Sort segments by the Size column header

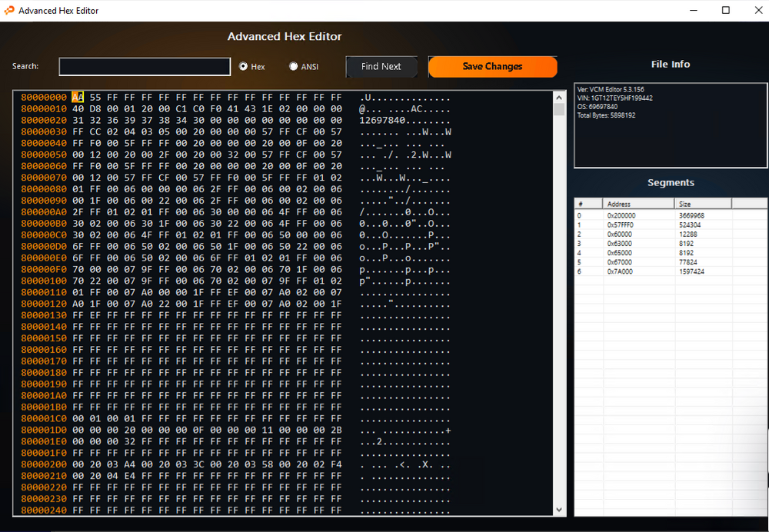click(703, 204)
